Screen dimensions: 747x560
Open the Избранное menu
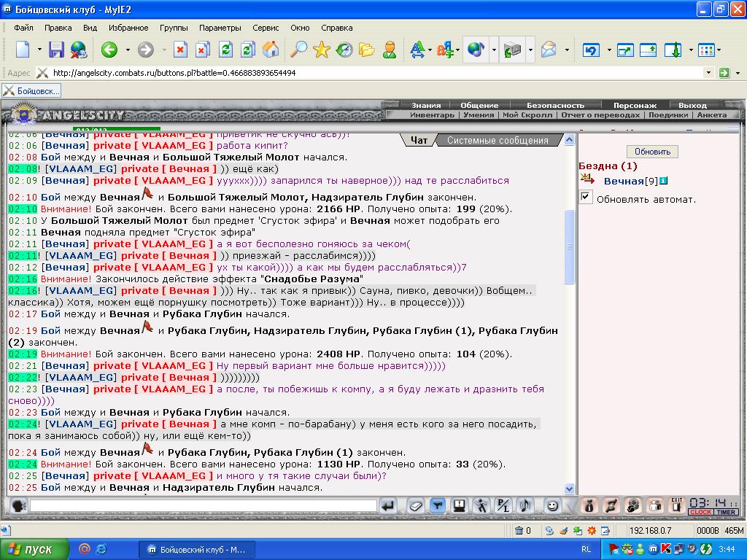click(x=128, y=28)
